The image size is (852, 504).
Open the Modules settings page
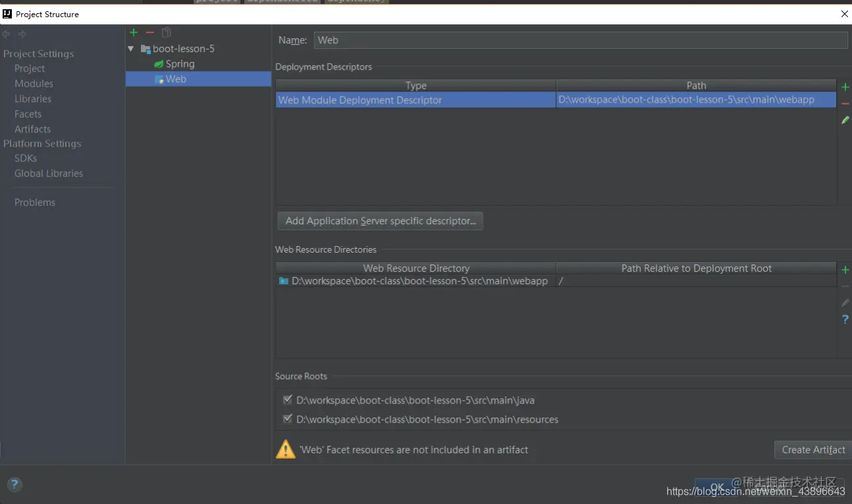(x=34, y=84)
